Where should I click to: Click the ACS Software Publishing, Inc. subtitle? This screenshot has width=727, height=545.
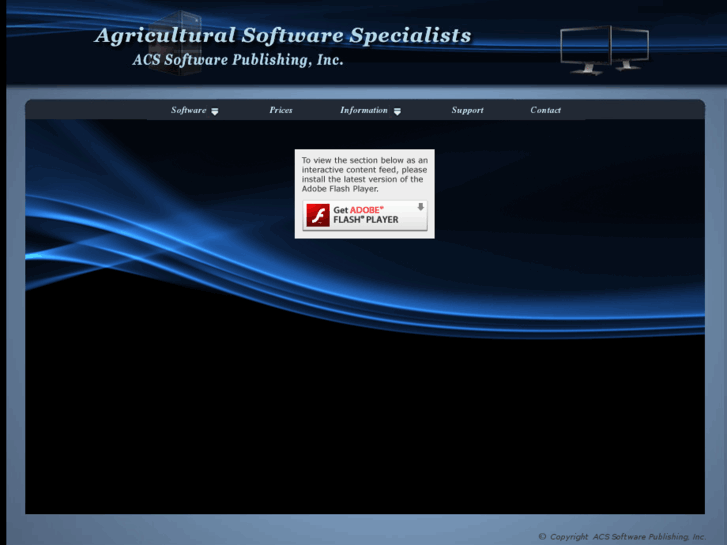coord(238,60)
